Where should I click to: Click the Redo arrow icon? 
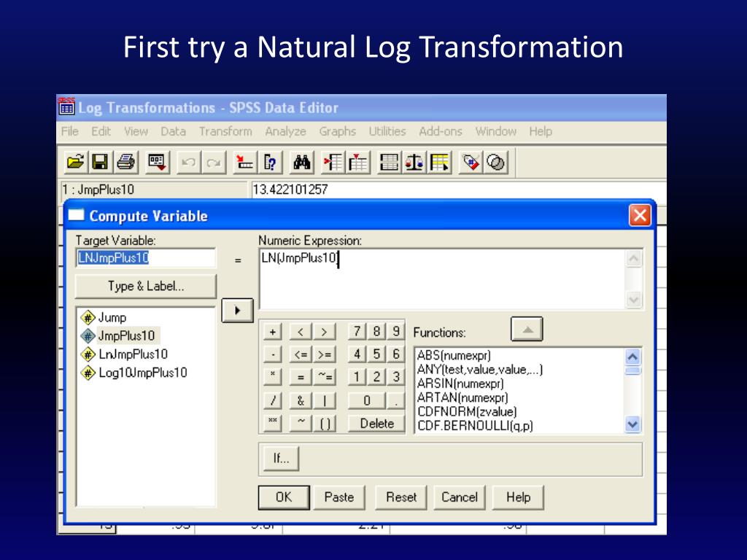(x=214, y=163)
